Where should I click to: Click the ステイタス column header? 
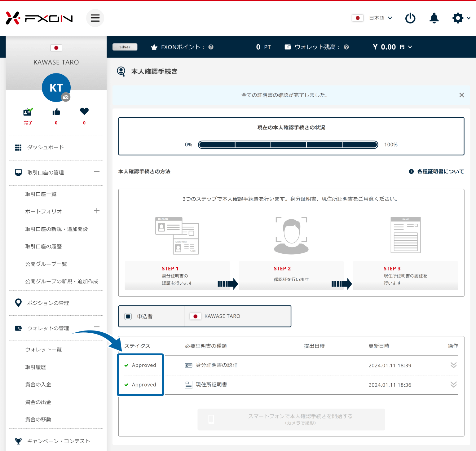tap(137, 346)
